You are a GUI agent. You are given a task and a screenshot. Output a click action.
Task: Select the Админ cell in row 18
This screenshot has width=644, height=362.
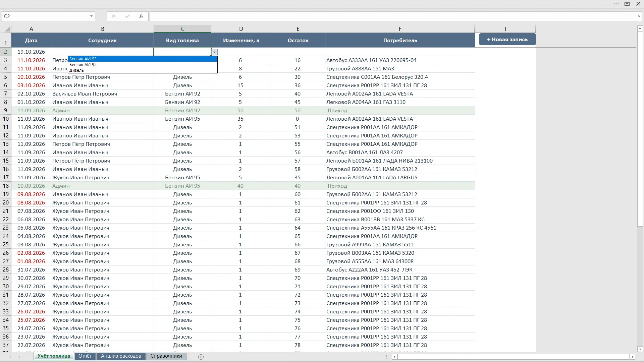coord(102,186)
